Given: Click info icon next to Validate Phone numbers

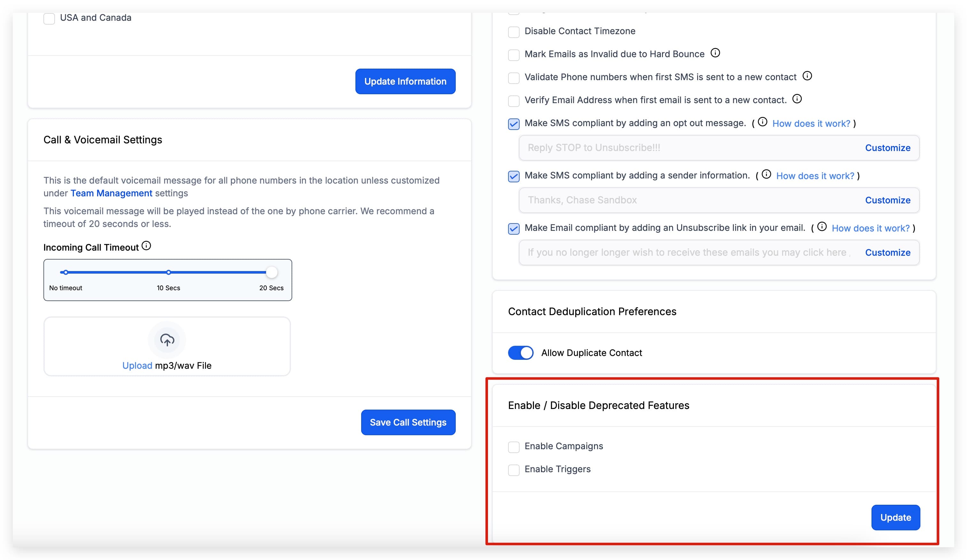Looking at the screenshot, I should pyautogui.click(x=807, y=76).
